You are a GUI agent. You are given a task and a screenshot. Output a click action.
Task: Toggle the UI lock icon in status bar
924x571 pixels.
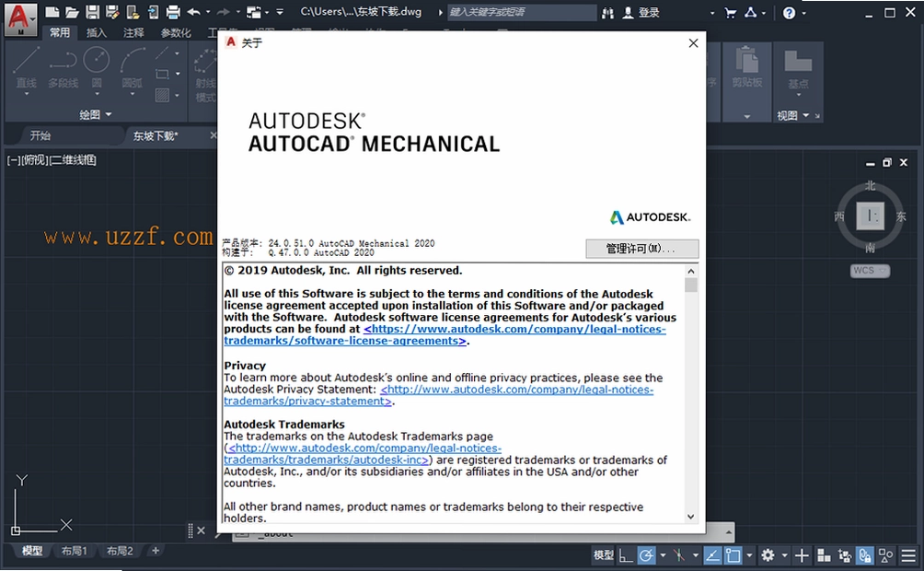tap(865, 555)
